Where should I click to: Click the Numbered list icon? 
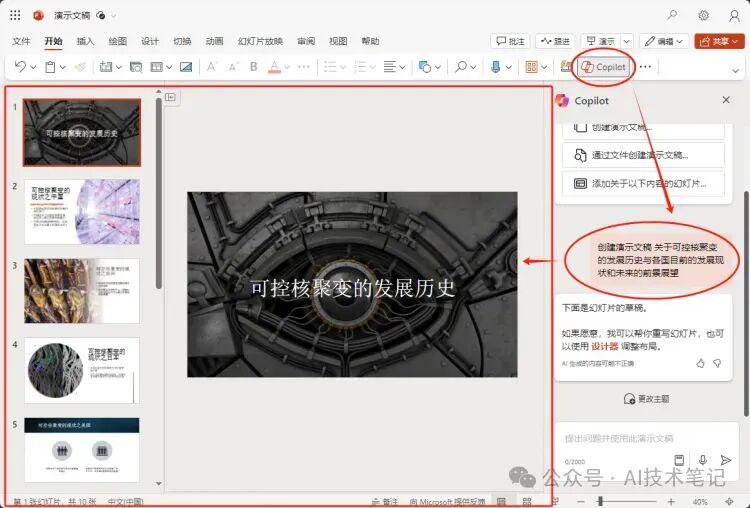point(360,67)
